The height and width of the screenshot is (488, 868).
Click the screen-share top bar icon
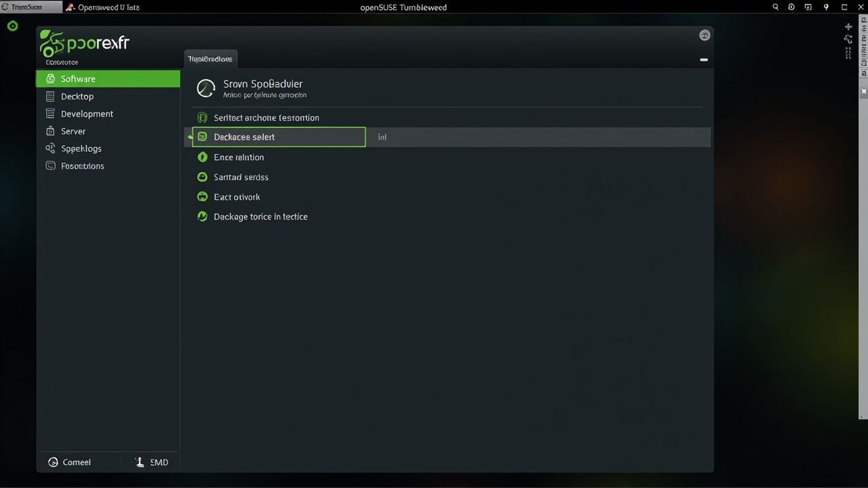coord(808,7)
